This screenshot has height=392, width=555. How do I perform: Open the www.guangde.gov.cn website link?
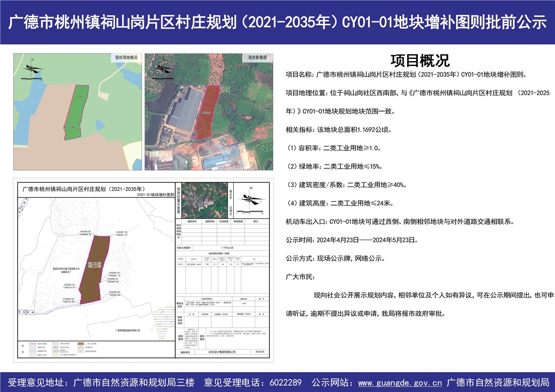tap(400, 382)
